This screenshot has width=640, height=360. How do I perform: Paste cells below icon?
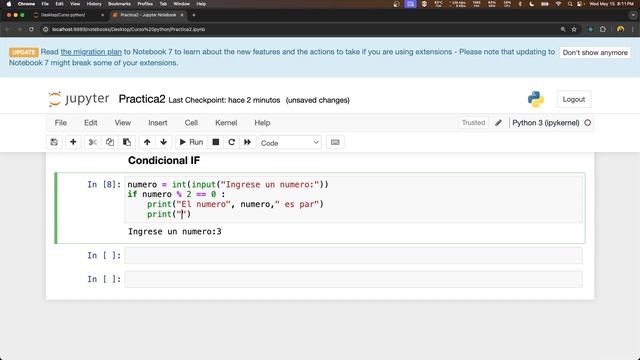coord(127,142)
